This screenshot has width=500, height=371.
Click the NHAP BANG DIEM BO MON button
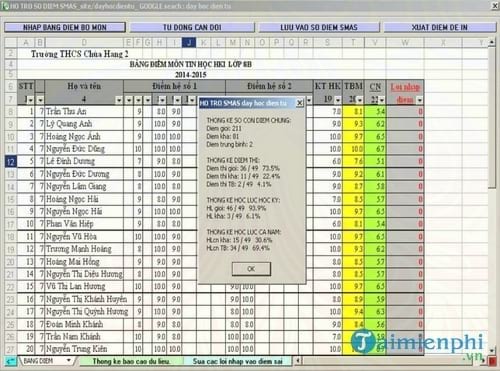click(x=65, y=27)
